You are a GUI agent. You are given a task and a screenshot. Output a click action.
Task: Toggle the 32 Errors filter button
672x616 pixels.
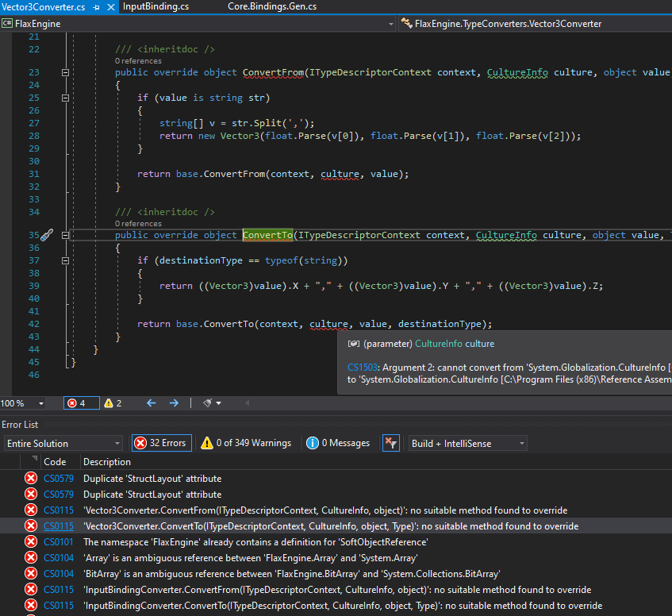click(161, 443)
